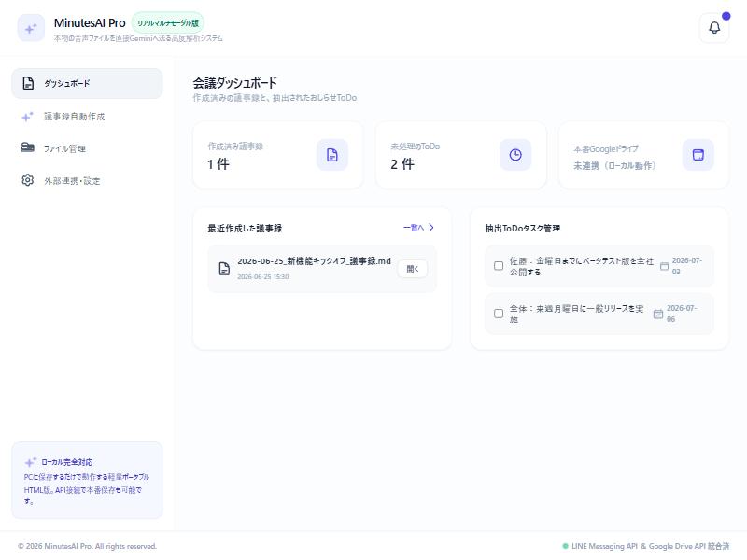Expand the minutes list with the 一覧へ chevron

coord(431,228)
